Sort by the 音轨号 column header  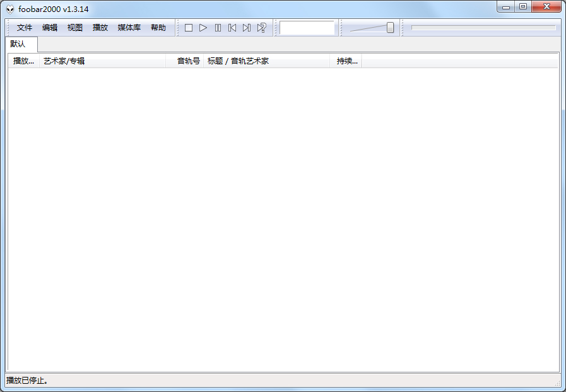[x=185, y=61]
